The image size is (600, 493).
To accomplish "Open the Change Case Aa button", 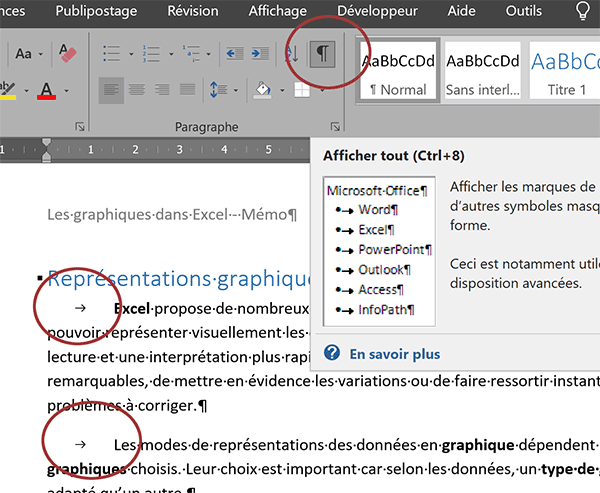I will [23, 54].
